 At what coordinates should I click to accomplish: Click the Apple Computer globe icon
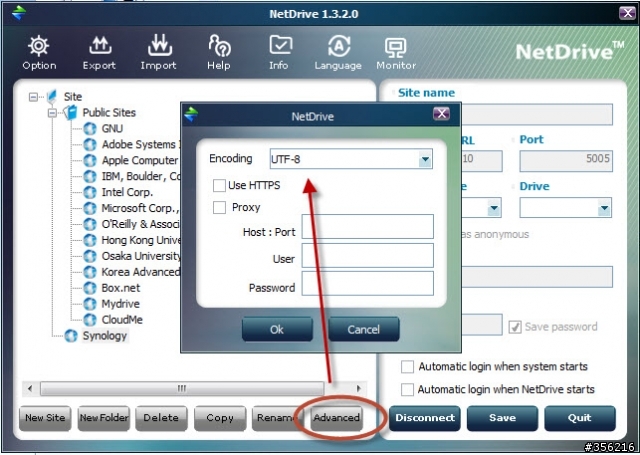[90, 160]
